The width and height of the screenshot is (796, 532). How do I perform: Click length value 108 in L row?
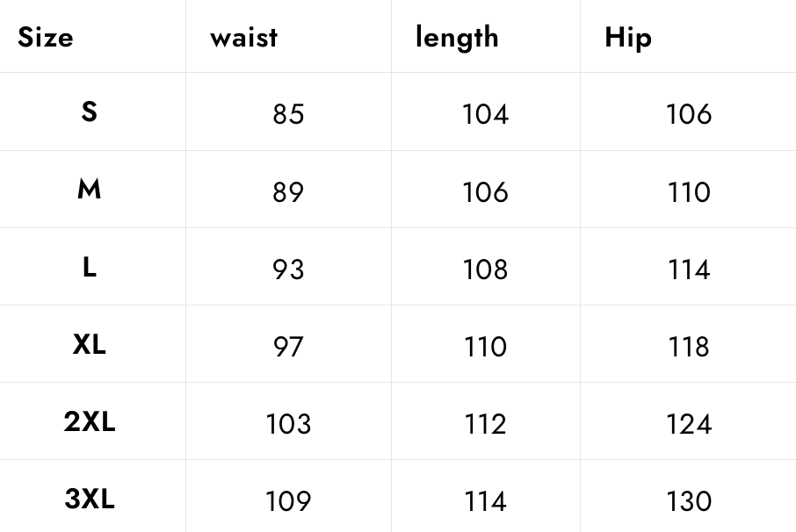485,270
